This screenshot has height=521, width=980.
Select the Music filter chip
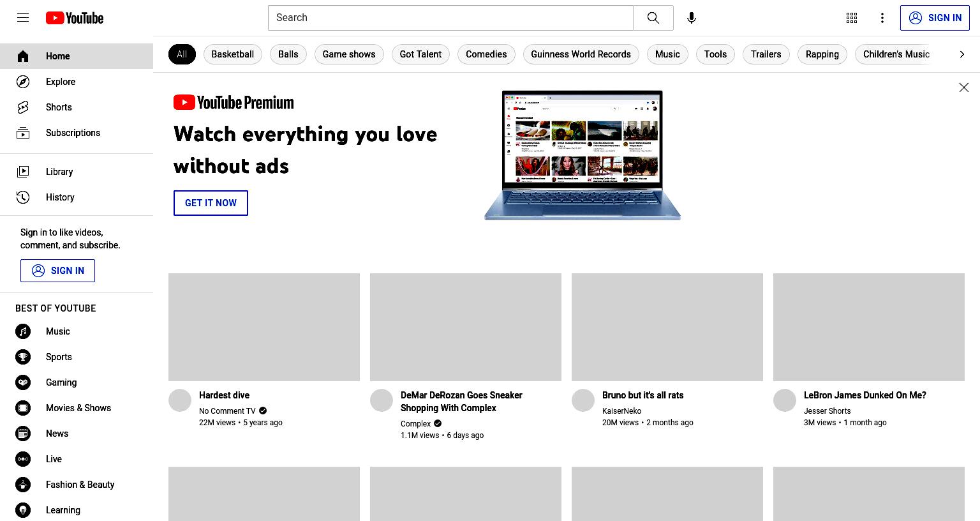tap(667, 54)
